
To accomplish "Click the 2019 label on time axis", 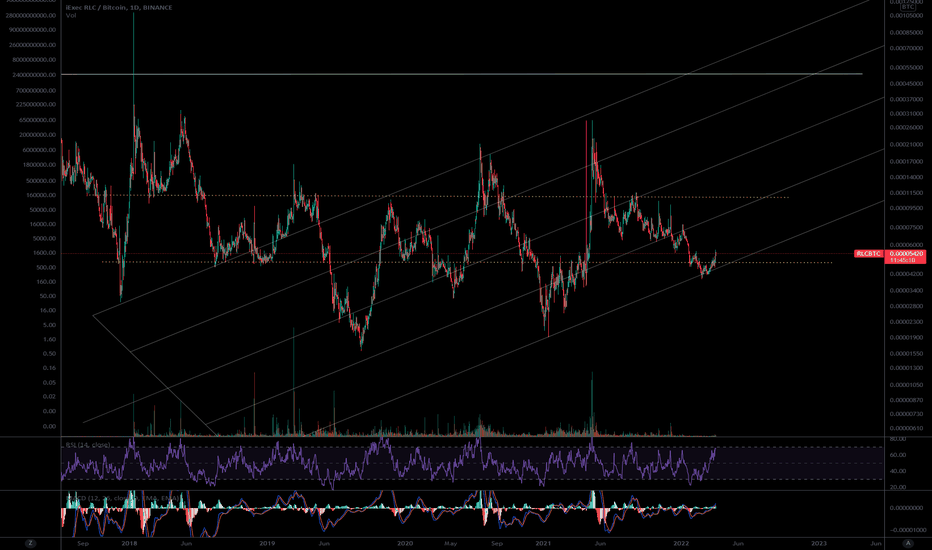I will [x=267, y=543].
